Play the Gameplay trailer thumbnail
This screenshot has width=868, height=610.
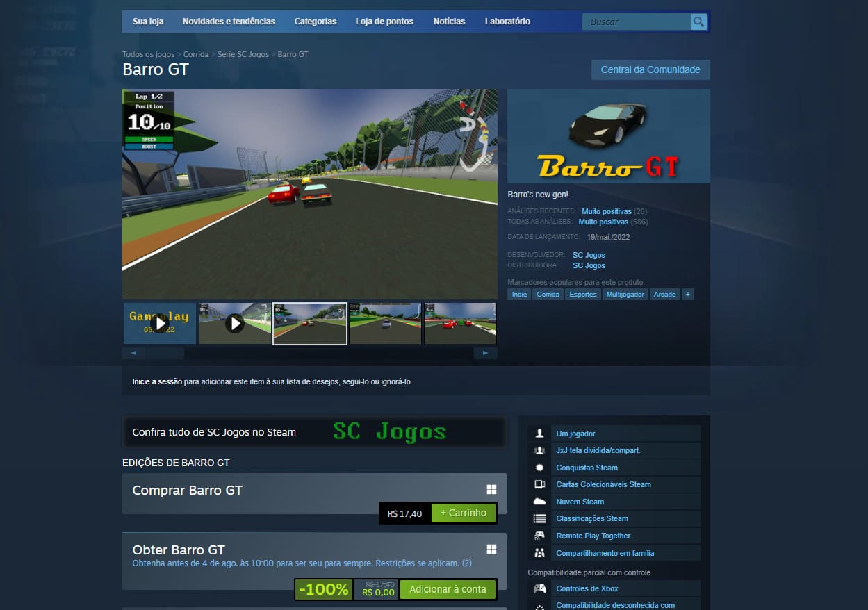coord(160,323)
